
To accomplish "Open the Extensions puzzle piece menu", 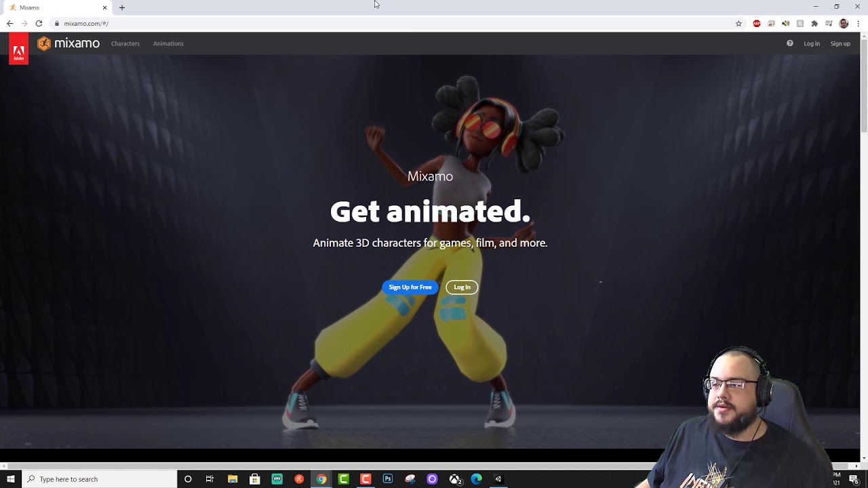I will (x=814, y=23).
